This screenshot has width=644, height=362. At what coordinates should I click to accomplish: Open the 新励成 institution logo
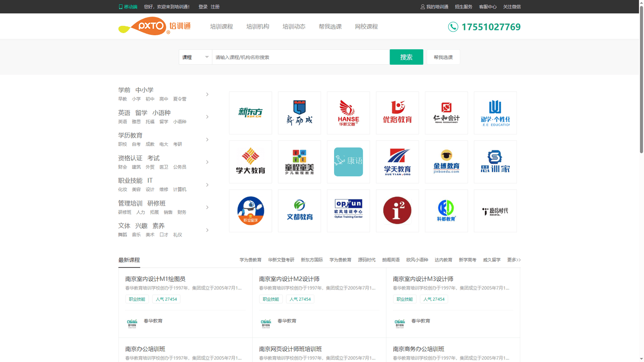299,113
